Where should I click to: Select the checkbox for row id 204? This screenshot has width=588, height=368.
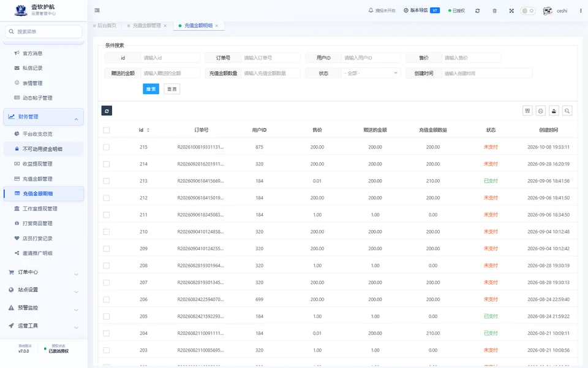[x=107, y=334]
